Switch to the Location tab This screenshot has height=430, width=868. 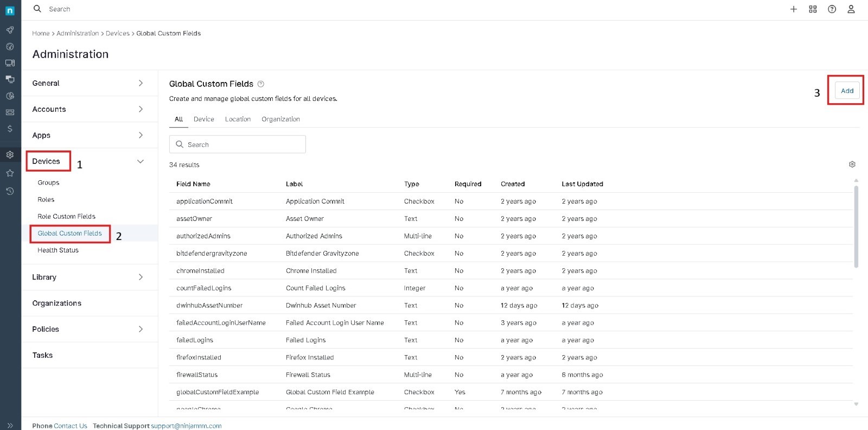pyautogui.click(x=238, y=119)
